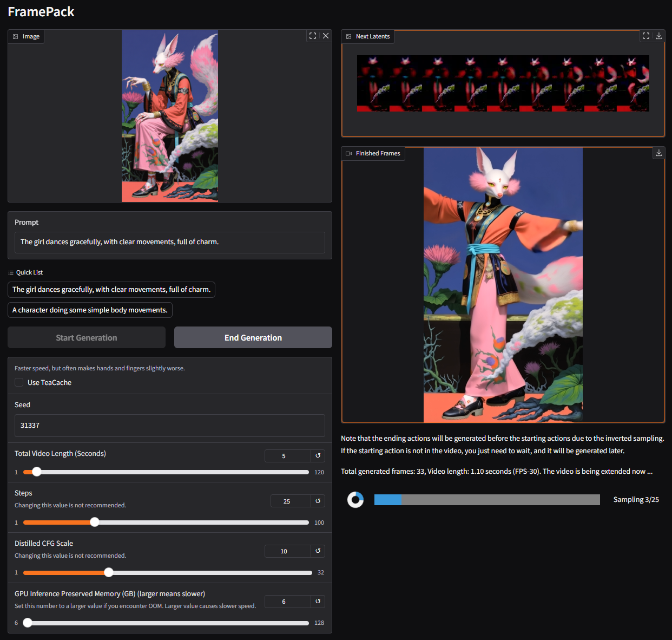
Task: Click the GPU Preserved Memory number box
Action: click(x=287, y=602)
